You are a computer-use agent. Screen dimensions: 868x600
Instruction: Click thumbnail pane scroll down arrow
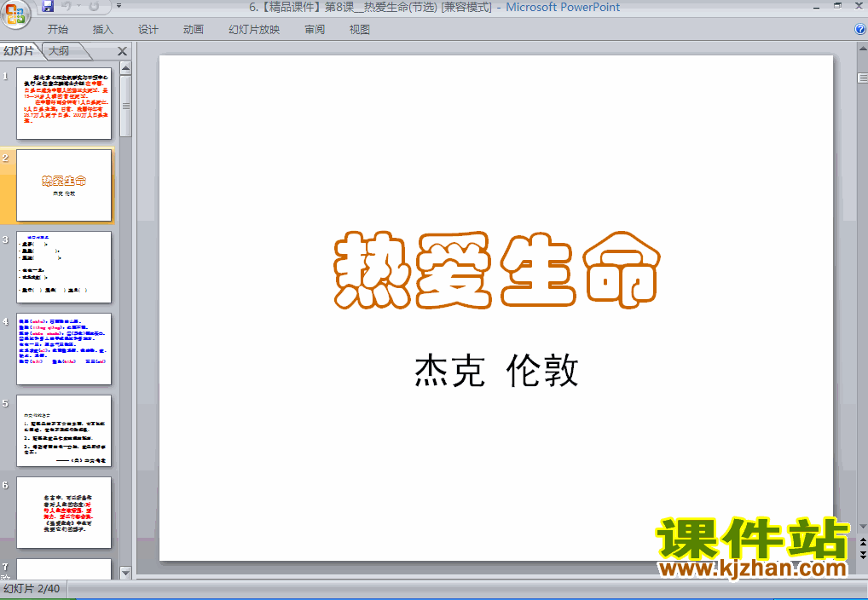(125, 574)
